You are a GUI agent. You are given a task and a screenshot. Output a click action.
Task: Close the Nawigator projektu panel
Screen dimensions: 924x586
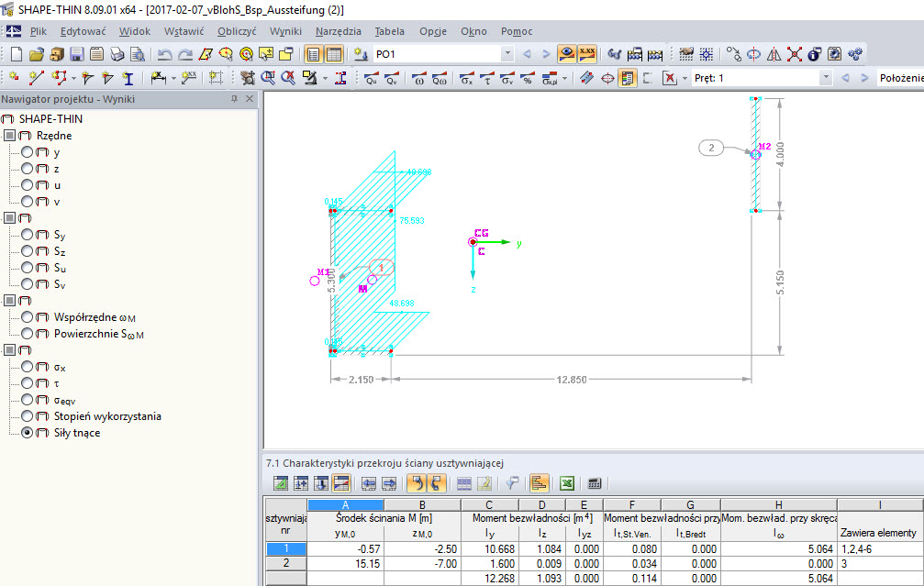pyautogui.click(x=250, y=98)
